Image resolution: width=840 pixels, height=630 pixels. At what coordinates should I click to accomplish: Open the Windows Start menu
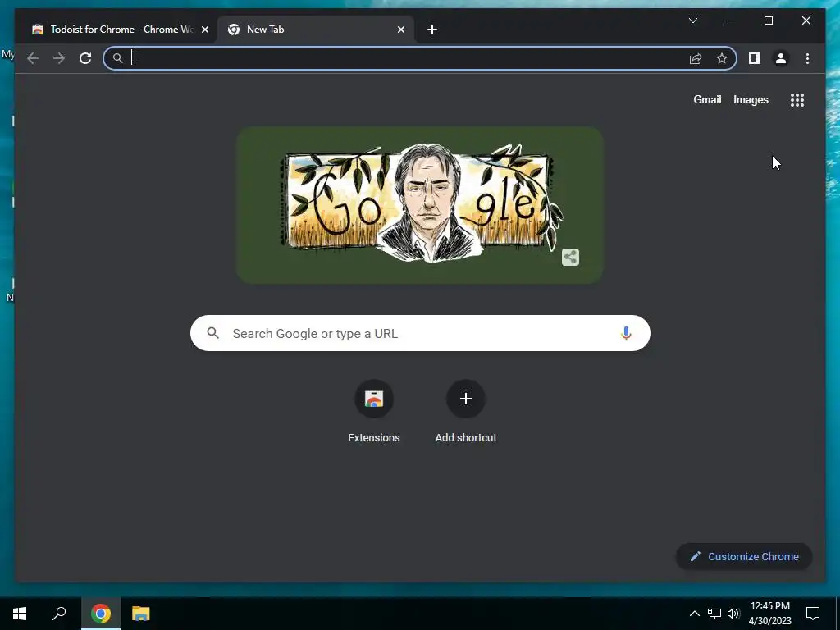20,614
